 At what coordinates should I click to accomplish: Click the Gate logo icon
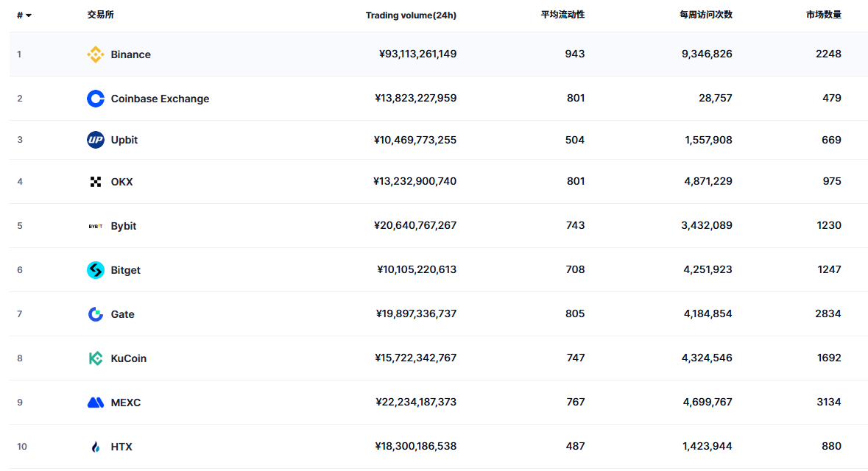coord(96,314)
